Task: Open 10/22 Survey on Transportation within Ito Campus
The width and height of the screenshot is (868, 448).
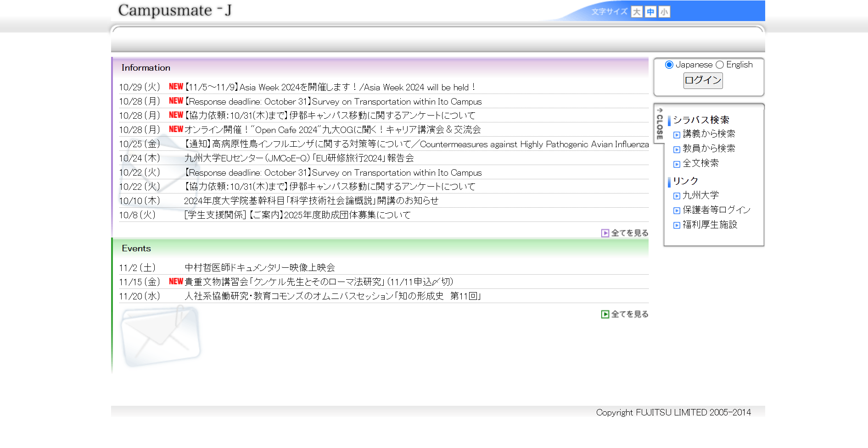Action: pyautogui.click(x=333, y=172)
